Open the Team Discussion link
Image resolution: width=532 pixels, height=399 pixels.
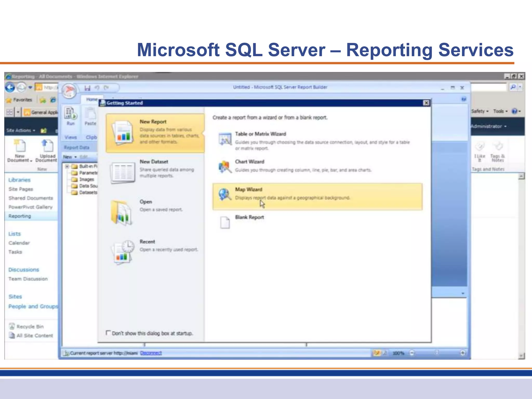tap(28, 279)
